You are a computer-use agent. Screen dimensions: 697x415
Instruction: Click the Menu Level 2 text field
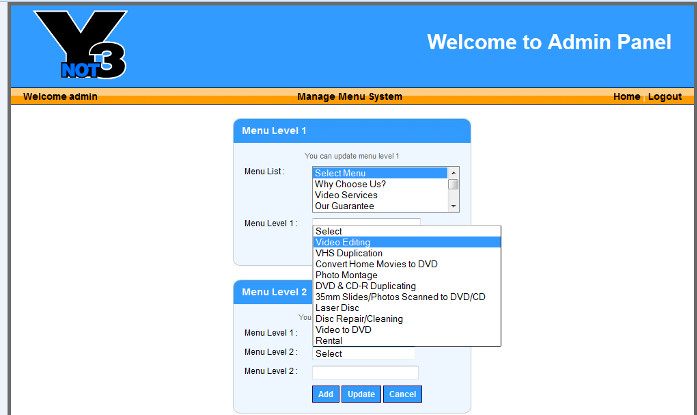[x=365, y=373]
